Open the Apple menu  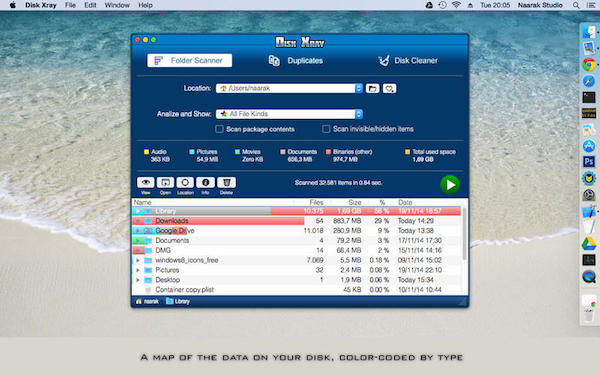coord(13,5)
